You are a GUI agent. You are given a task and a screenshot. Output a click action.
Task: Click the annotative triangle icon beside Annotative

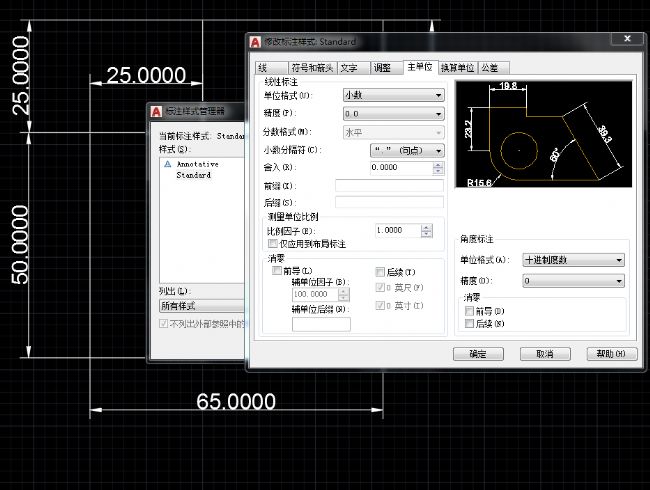click(x=167, y=164)
